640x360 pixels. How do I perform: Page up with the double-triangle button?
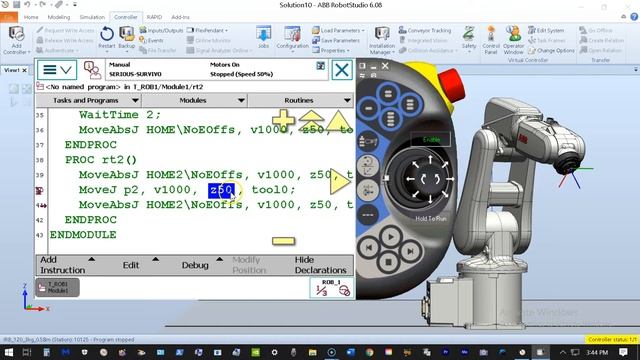pos(311,121)
